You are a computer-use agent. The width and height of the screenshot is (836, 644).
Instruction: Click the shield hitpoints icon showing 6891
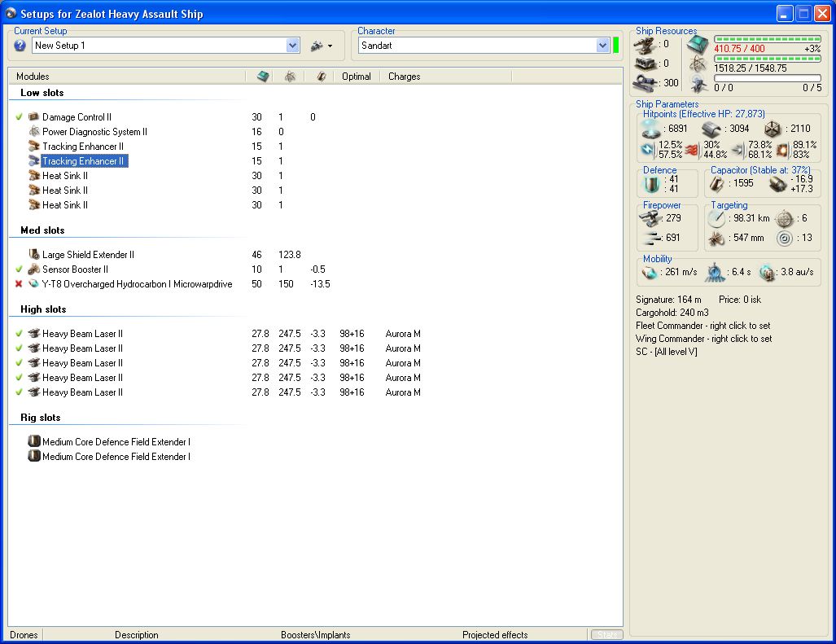click(650, 129)
